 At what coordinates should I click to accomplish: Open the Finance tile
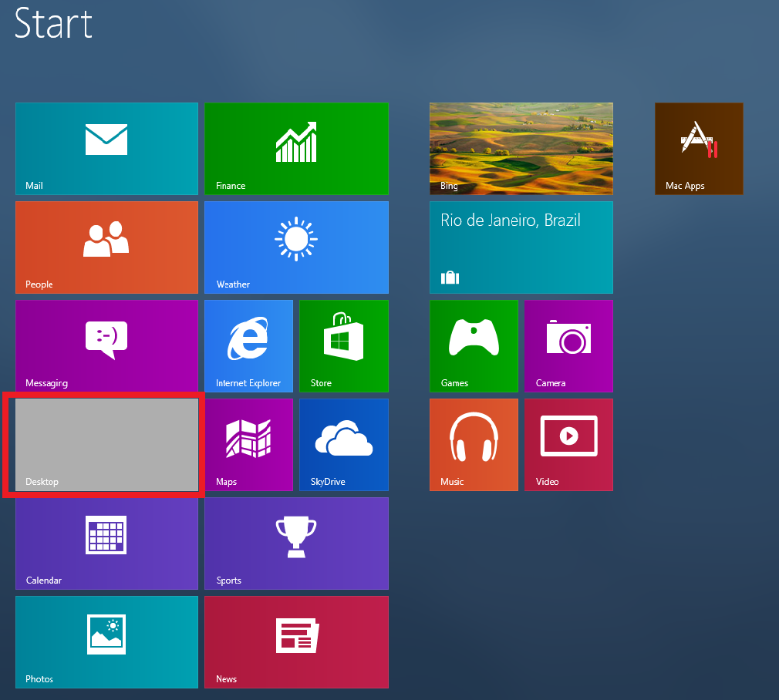point(296,149)
